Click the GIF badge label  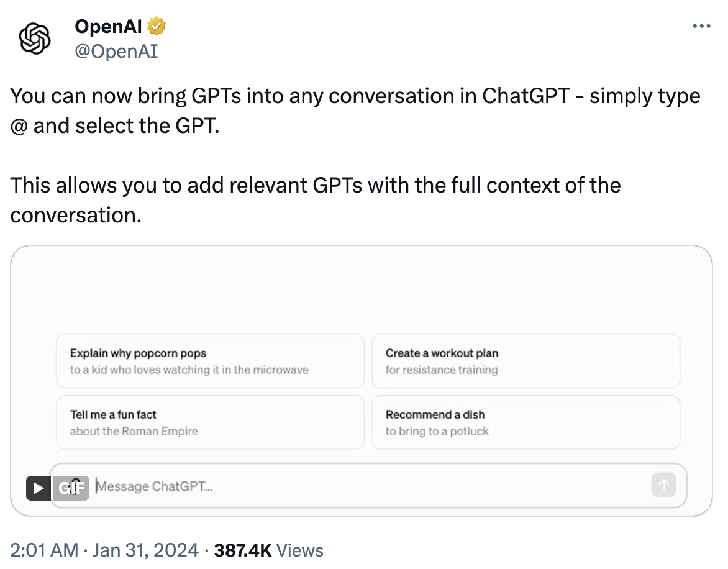point(70,488)
